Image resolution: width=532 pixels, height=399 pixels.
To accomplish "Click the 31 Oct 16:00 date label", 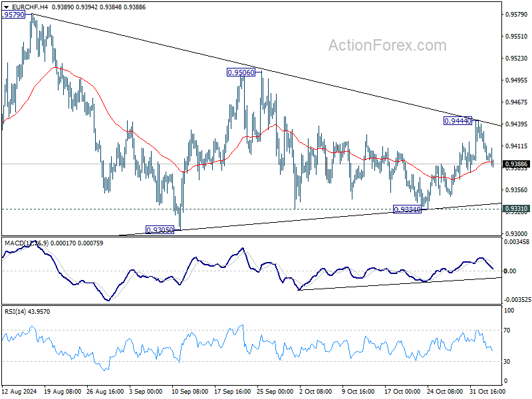I will pos(487,392).
